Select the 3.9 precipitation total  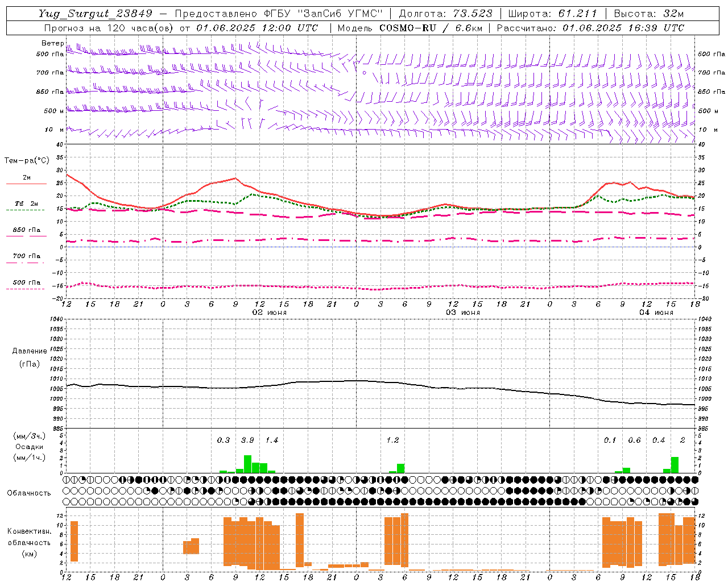(x=248, y=440)
